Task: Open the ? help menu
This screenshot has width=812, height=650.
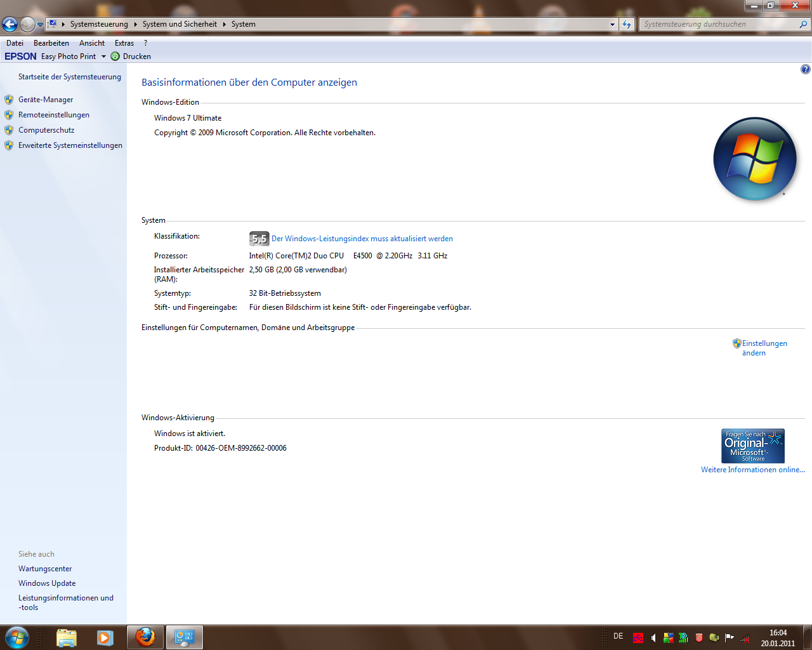Action: (x=145, y=43)
